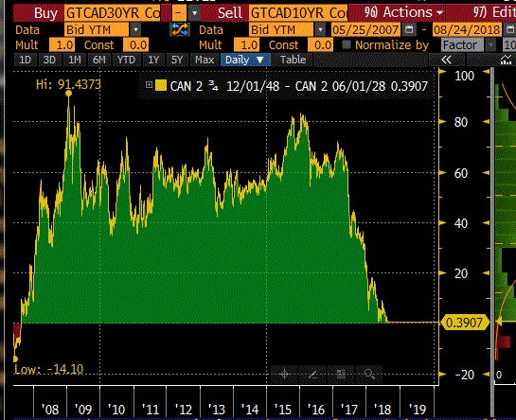Click the '10 x-axis year label
The height and width of the screenshot is (420, 516).
point(116,410)
